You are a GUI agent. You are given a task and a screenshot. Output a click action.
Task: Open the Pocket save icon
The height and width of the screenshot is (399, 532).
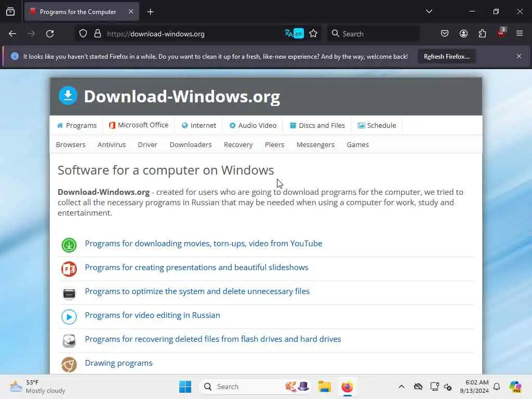pos(445,34)
